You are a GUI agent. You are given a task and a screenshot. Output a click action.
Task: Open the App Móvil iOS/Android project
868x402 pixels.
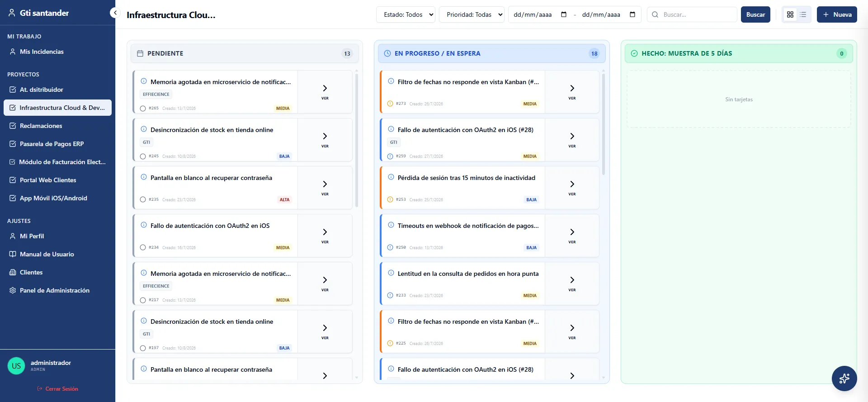(x=57, y=198)
